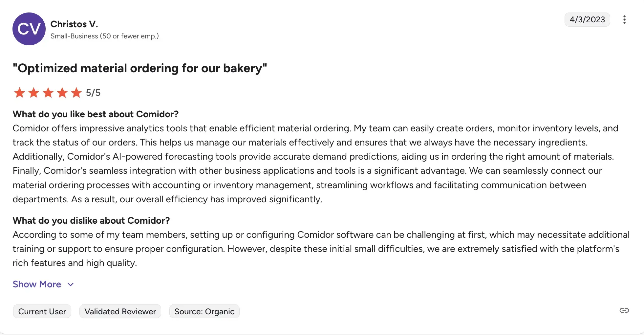Click the 4/3/2023 date badge
The height and width of the screenshot is (335, 644).
click(x=587, y=20)
